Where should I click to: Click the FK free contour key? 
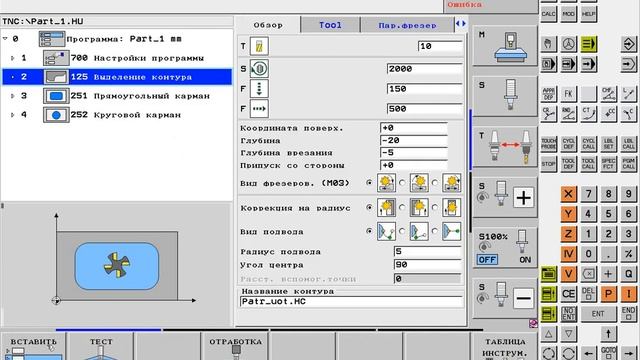pyautogui.click(x=569, y=94)
